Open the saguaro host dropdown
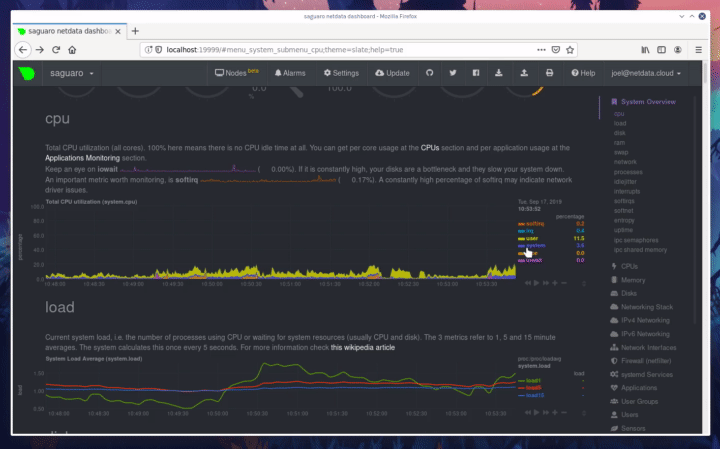Screen dimensions: 720x449 73,73
